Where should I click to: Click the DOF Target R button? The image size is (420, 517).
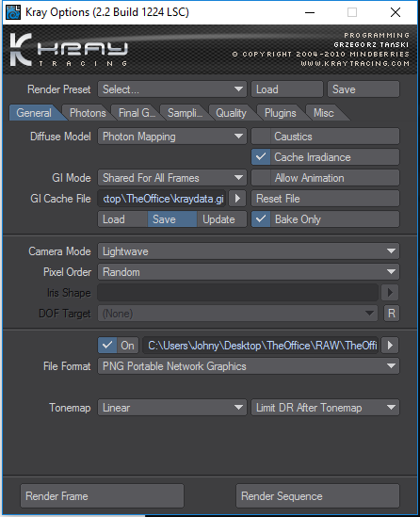coord(392,314)
